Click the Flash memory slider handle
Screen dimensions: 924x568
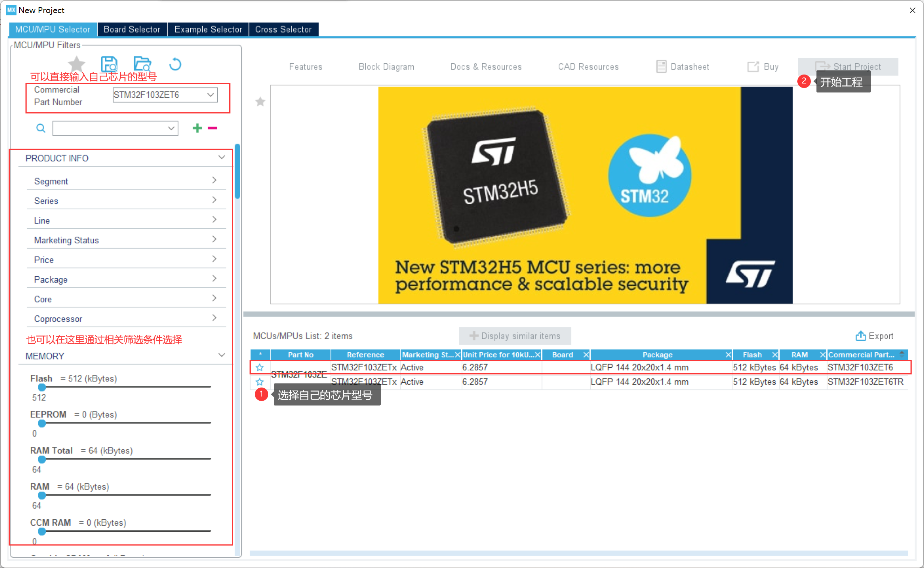(x=42, y=387)
